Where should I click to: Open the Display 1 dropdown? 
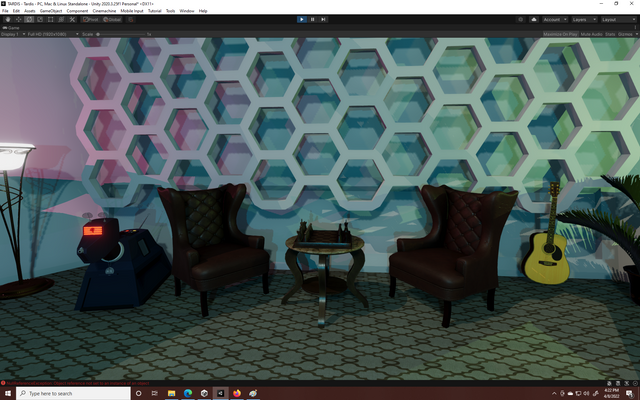[x=13, y=34]
